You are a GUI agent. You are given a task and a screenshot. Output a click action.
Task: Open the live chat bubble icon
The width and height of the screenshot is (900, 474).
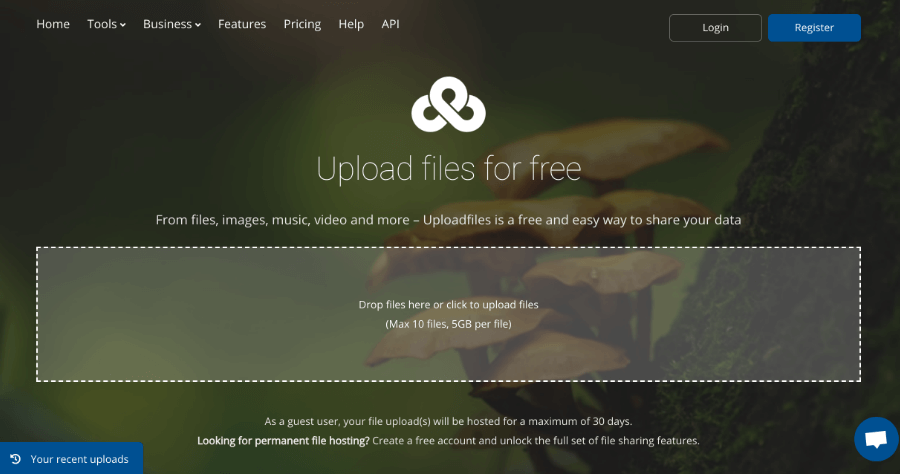tap(876, 440)
